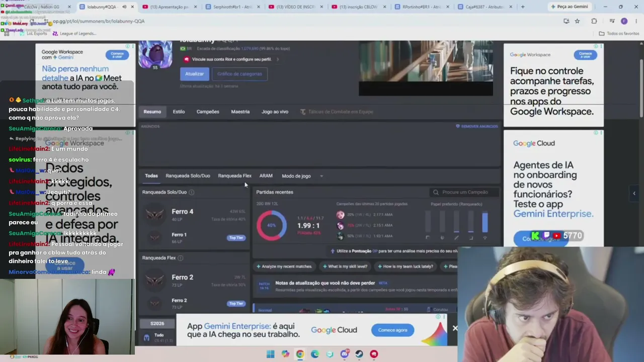
Task: Open the Ranqueada Solo/Duo info icon
Action: tap(191, 192)
